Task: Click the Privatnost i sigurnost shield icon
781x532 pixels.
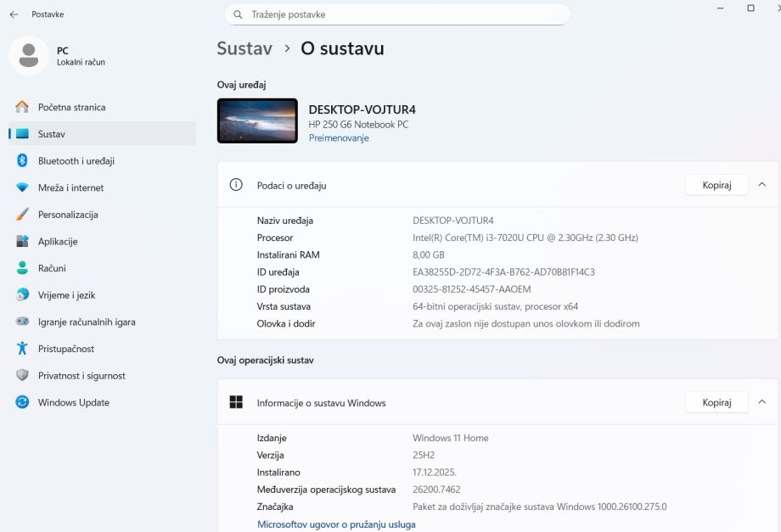Action: (22, 376)
